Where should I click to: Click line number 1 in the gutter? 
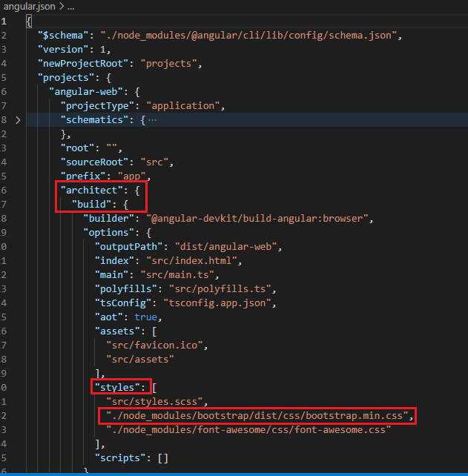point(4,22)
